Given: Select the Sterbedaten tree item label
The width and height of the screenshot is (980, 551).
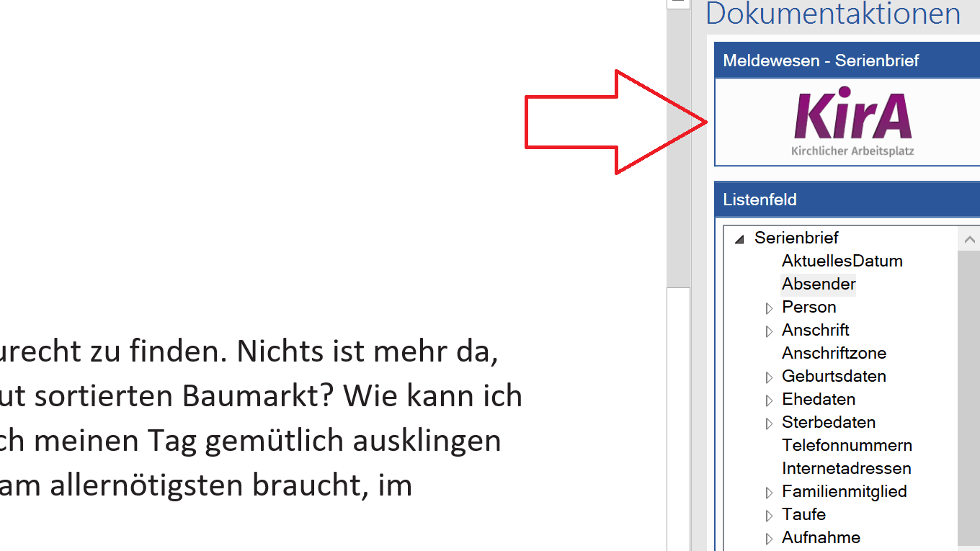Looking at the screenshot, I should pos(829,422).
